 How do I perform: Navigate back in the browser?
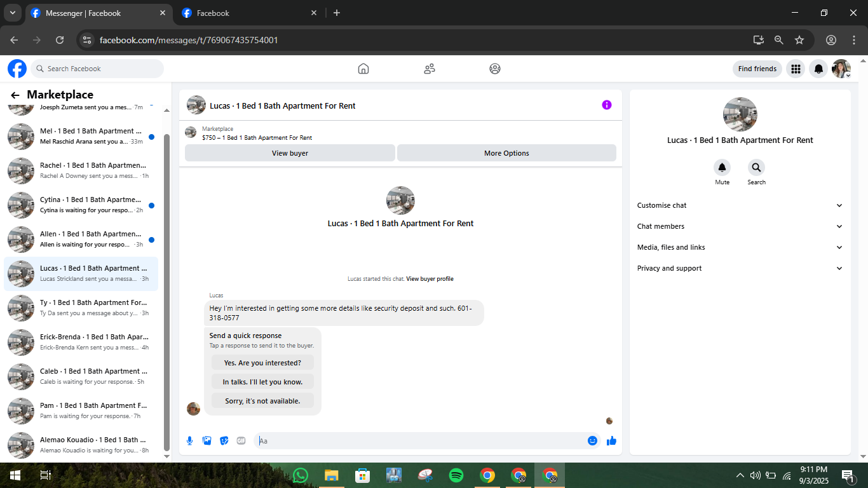click(14, 40)
